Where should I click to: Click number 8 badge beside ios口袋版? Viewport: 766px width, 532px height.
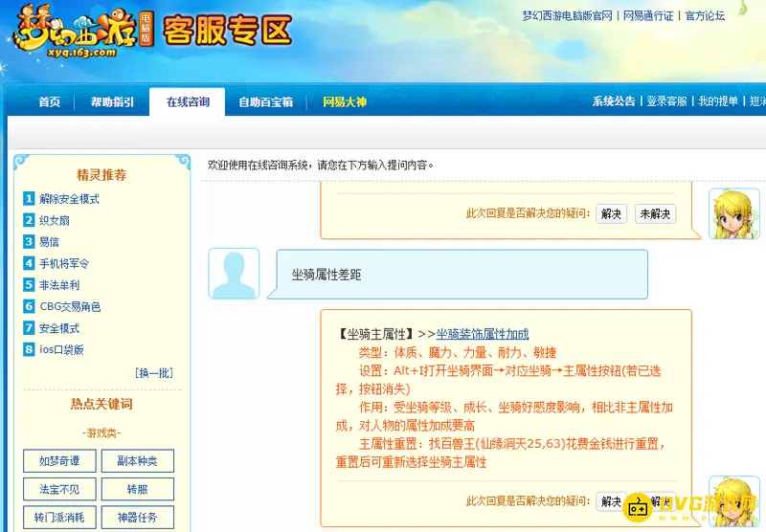point(29,349)
